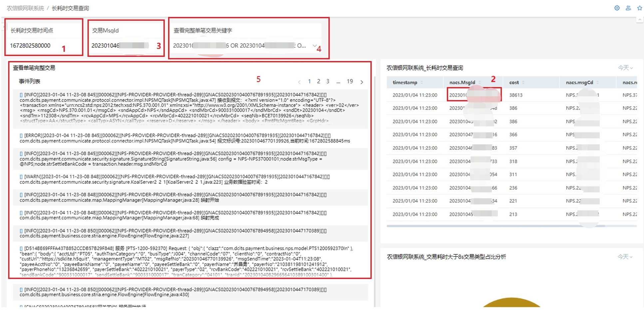Focus the 交易MsgId value field
The height and width of the screenshot is (310, 644).
click(x=120, y=46)
